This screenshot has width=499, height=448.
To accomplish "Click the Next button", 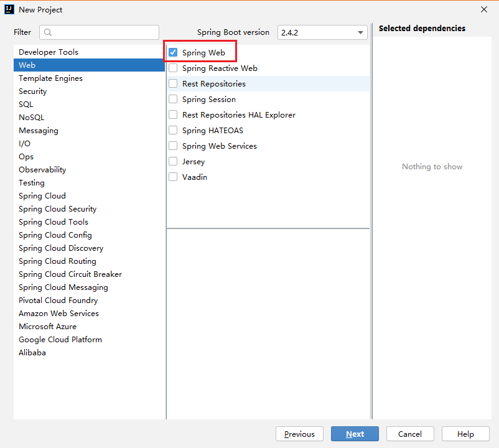I will (355, 434).
